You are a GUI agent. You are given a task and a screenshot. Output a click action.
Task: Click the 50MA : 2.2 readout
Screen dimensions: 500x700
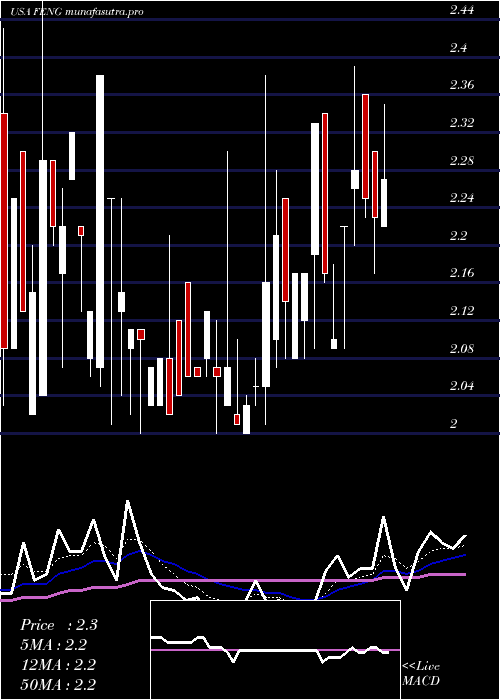pos(58,684)
